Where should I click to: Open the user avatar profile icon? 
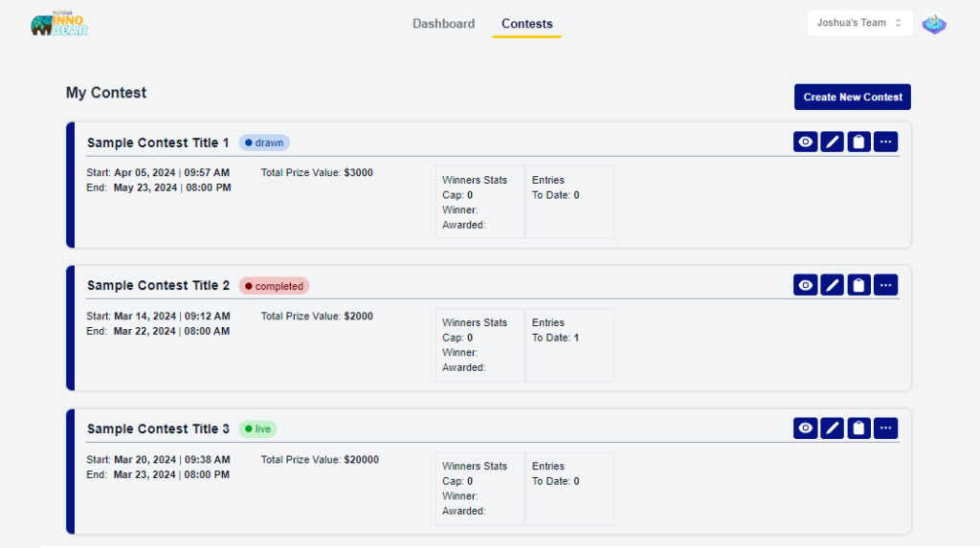(934, 24)
